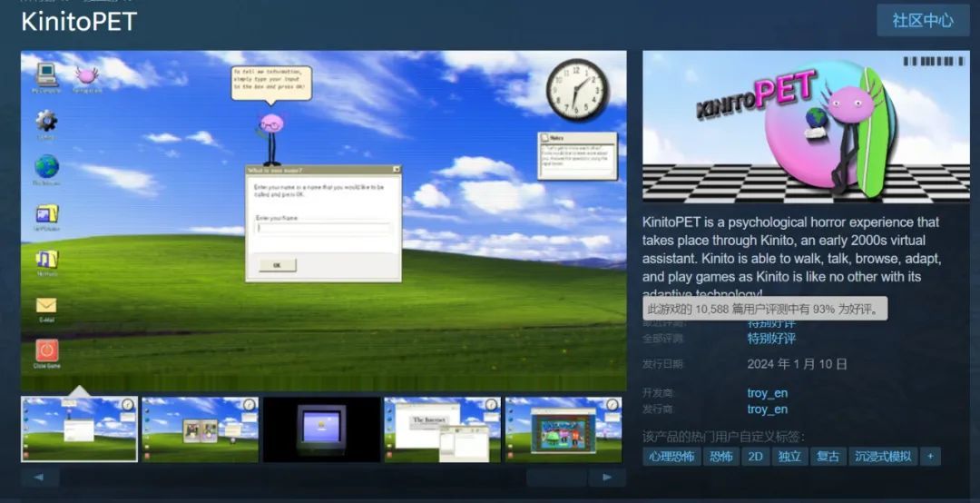Click the developer link troy_en
Screen dimensions: 980x503
coord(768,393)
